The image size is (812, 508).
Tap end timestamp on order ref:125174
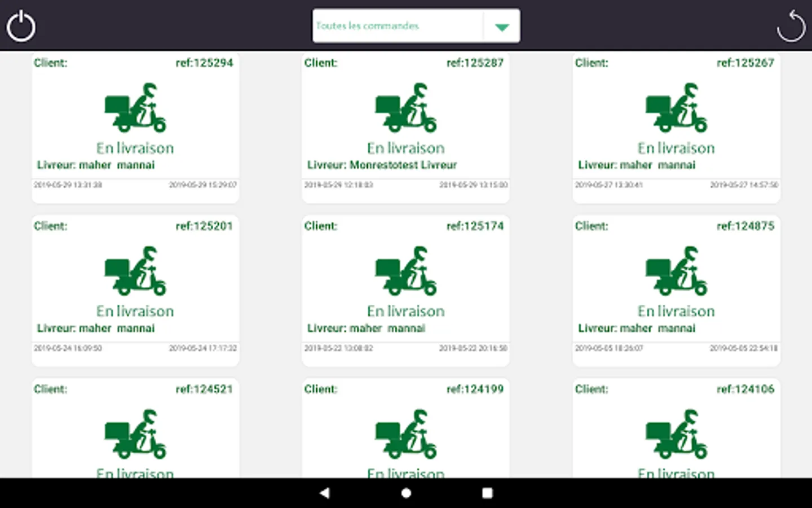pyautogui.click(x=474, y=348)
